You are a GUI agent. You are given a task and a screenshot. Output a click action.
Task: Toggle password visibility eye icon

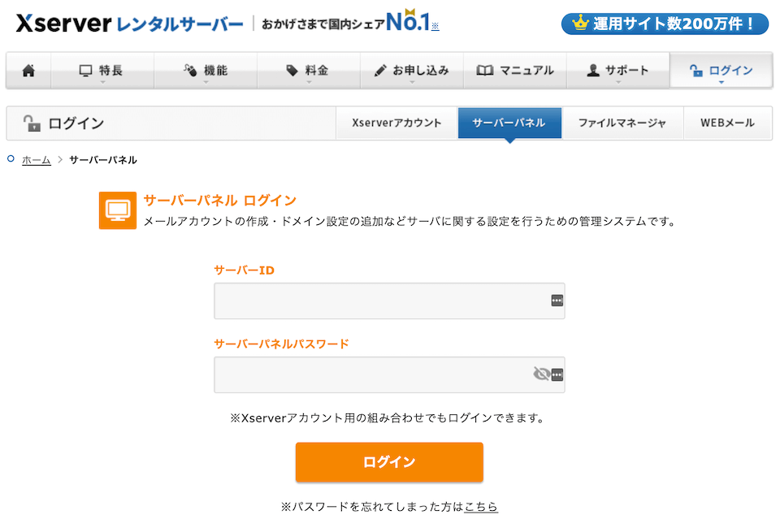click(541, 374)
